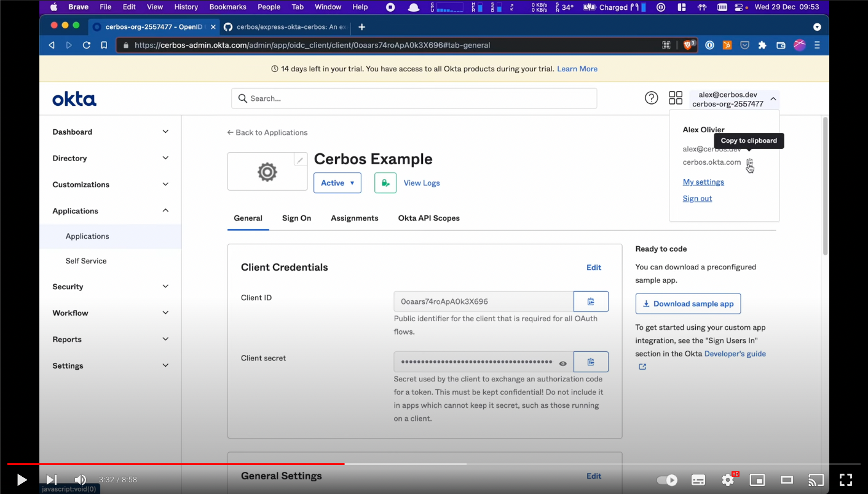Cast video to a TV
868x494 pixels.
point(816,480)
